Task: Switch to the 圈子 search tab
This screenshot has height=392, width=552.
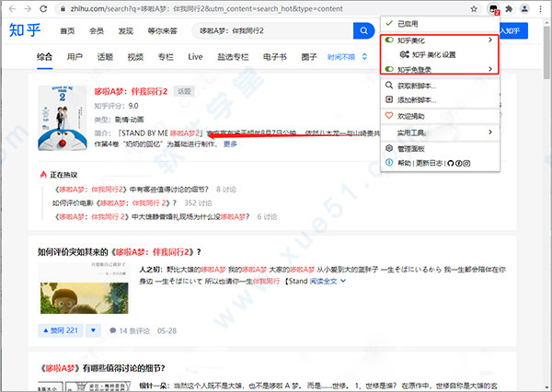Action: (x=309, y=57)
